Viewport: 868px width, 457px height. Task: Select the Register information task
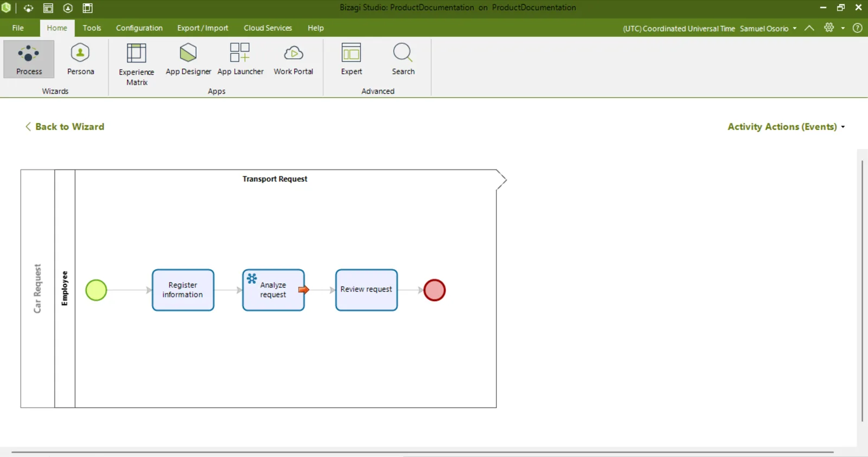[183, 290]
